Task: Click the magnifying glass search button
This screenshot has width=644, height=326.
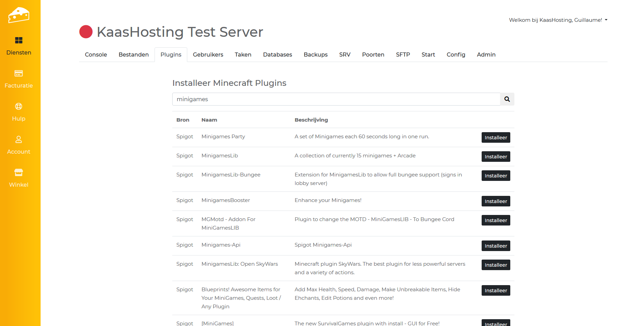Action: click(x=507, y=99)
